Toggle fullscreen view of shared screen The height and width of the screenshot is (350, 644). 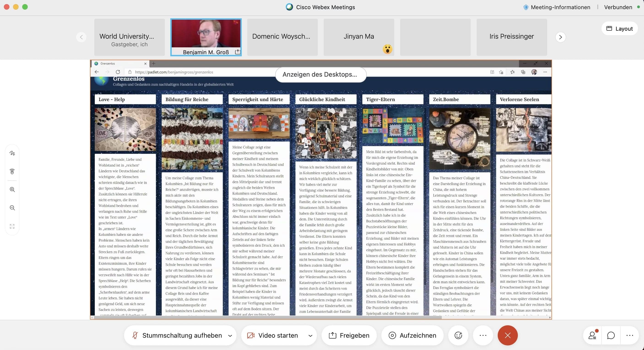click(x=12, y=226)
